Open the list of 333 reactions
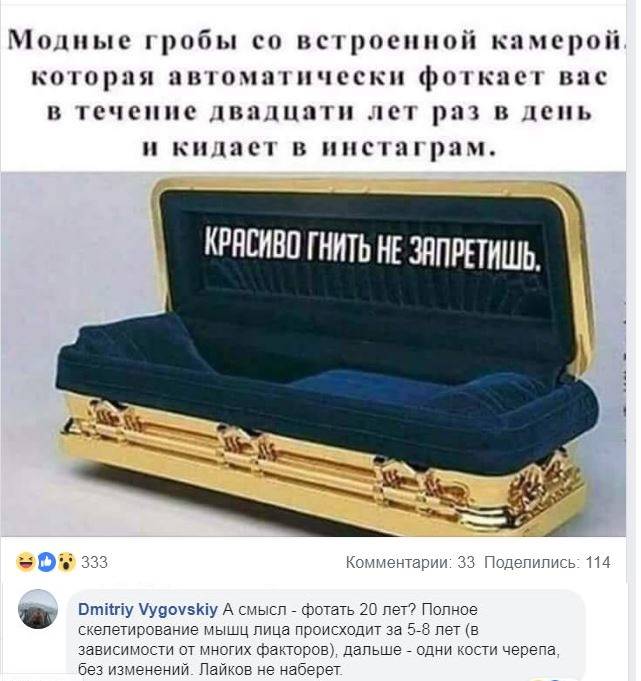641x681 pixels. tap(94, 562)
